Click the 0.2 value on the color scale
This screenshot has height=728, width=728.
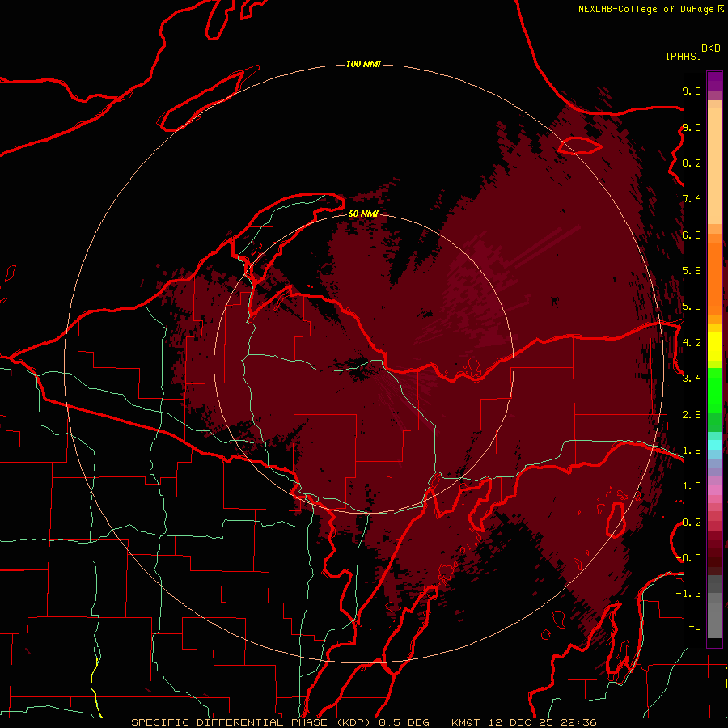pos(692,523)
